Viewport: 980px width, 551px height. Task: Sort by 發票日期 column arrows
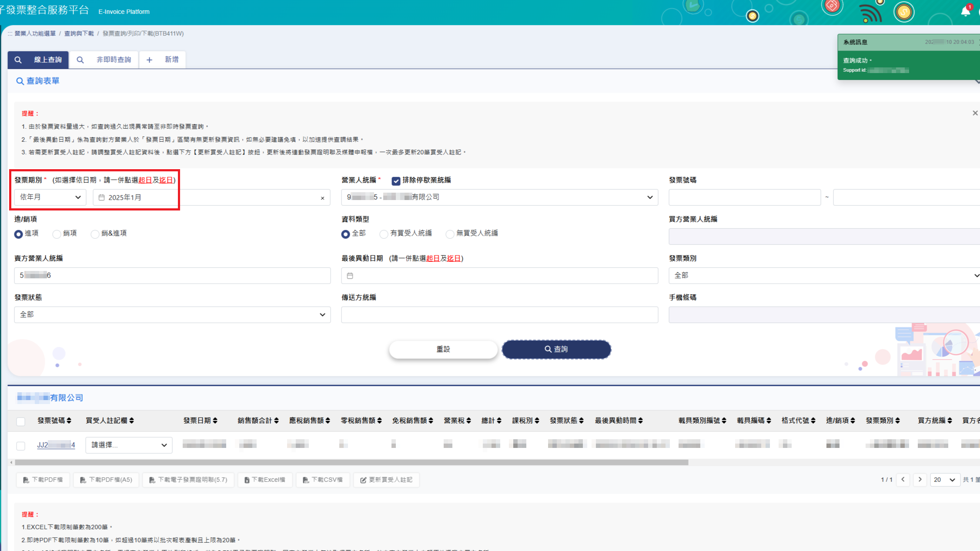coord(215,421)
